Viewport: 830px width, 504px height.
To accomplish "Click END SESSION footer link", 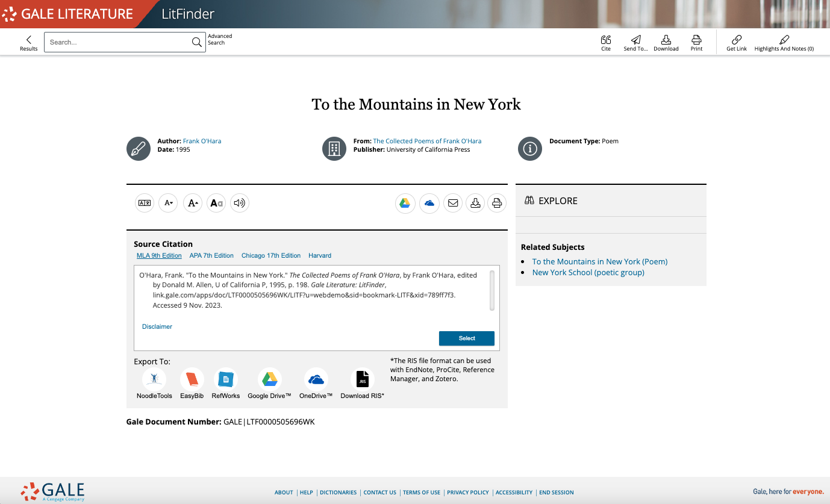I will [x=557, y=492].
